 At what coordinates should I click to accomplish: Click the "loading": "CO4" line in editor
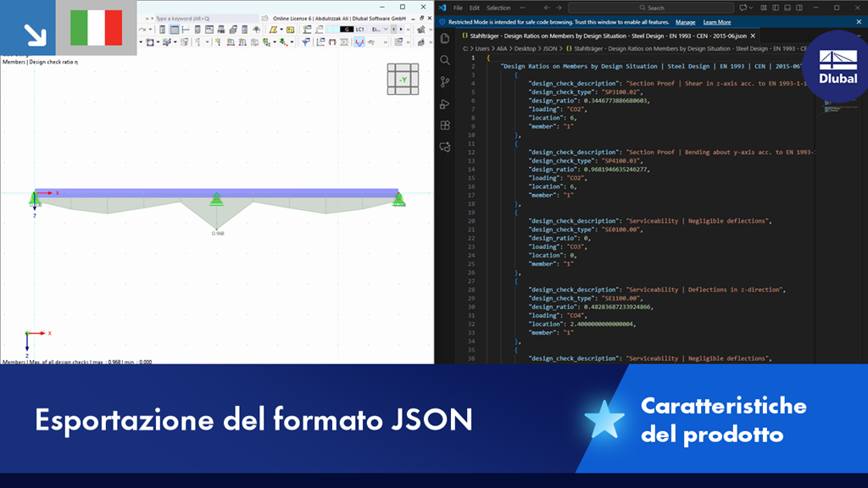pos(557,315)
